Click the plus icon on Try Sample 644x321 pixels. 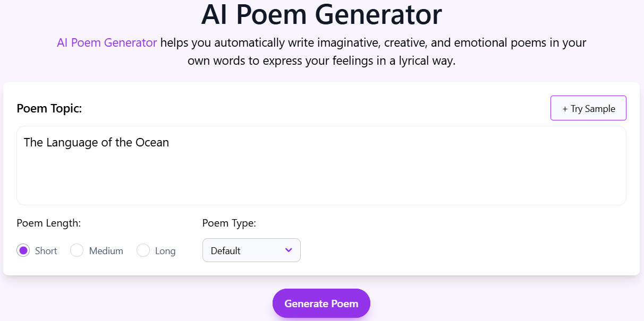[565, 108]
